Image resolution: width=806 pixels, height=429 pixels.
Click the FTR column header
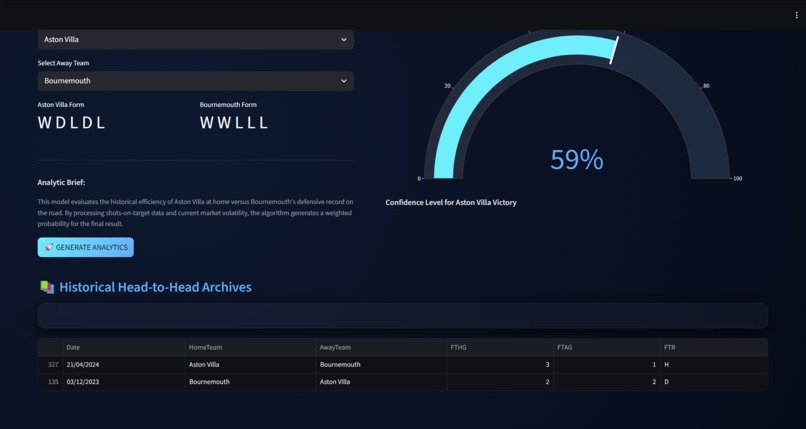click(x=714, y=347)
